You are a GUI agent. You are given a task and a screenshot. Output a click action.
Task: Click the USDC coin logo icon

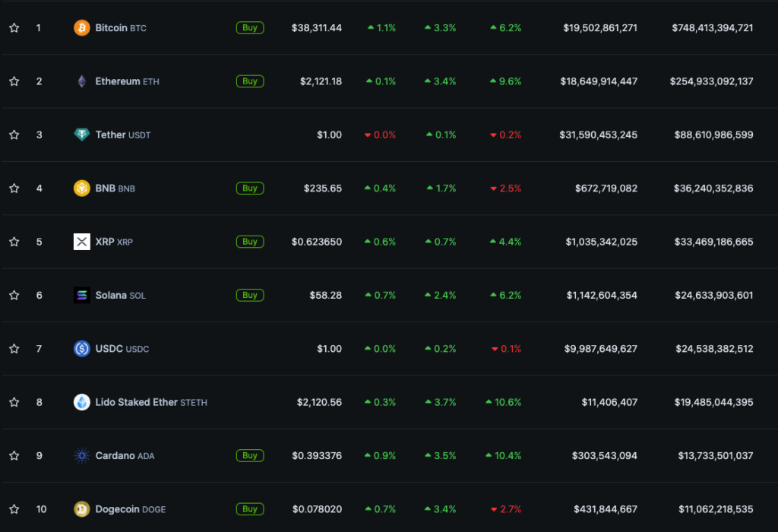[81, 349]
